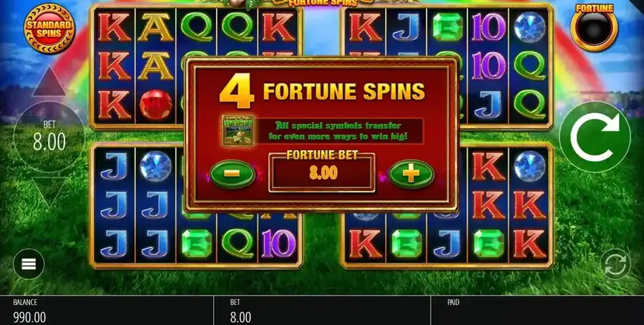The height and width of the screenshot is (325, 644).
Task: Click the special symbols transfer info text
Action: tap(338, 131)
